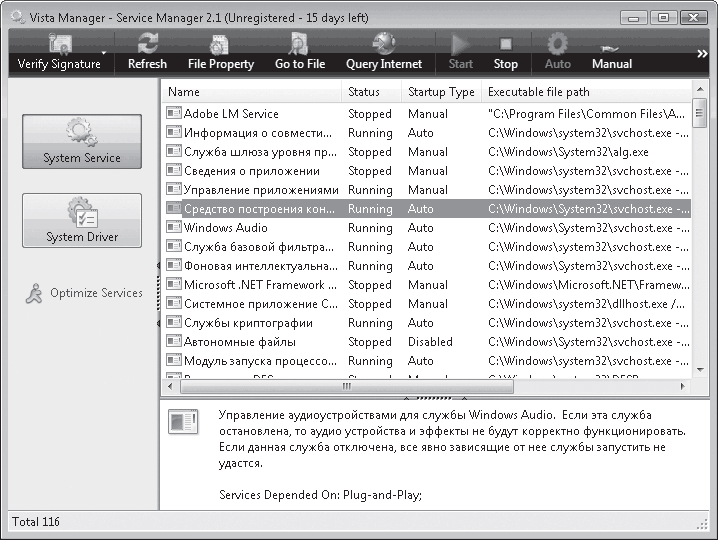Select the Сведения о приложении service
This screenshot has height=540, width=718.
[x=426, y=171]
